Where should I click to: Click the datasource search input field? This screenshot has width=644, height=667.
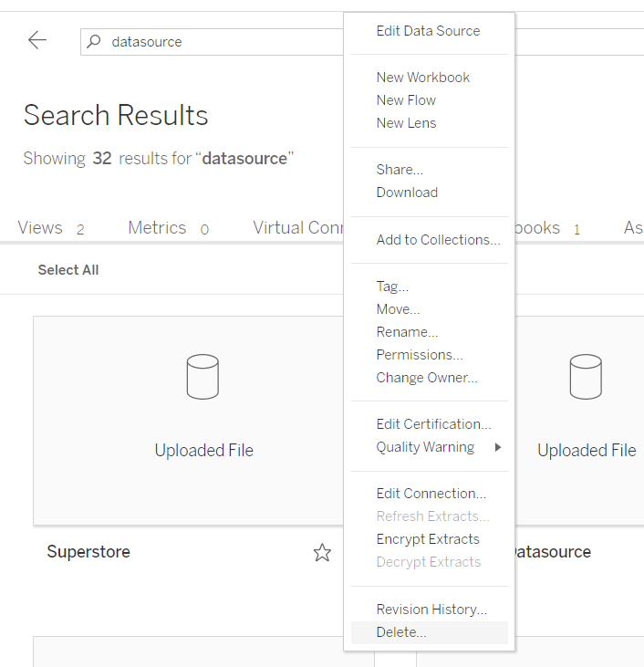(x=219, y=42)
